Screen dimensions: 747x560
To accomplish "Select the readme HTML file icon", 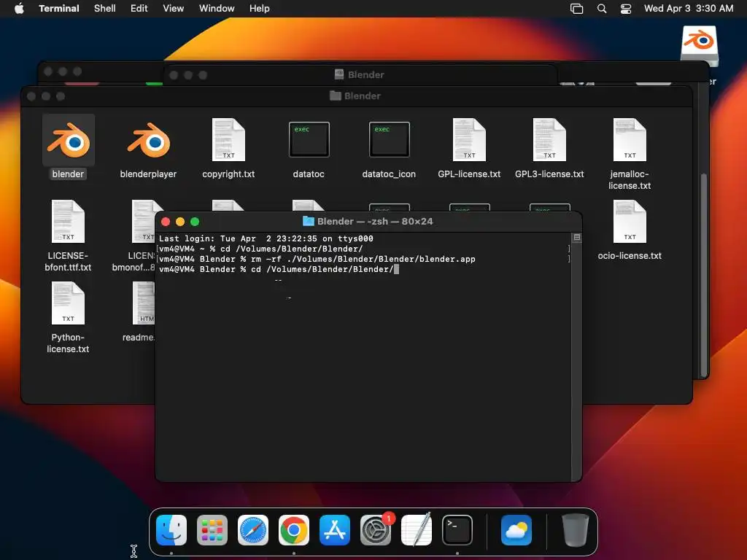I will click(x=144, y=303).
